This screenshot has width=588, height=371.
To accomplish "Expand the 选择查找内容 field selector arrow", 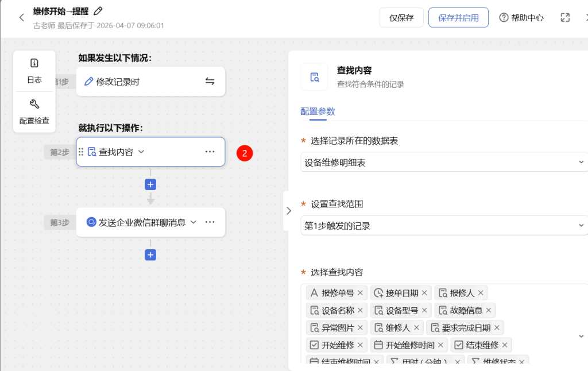I will click(581, 336).
